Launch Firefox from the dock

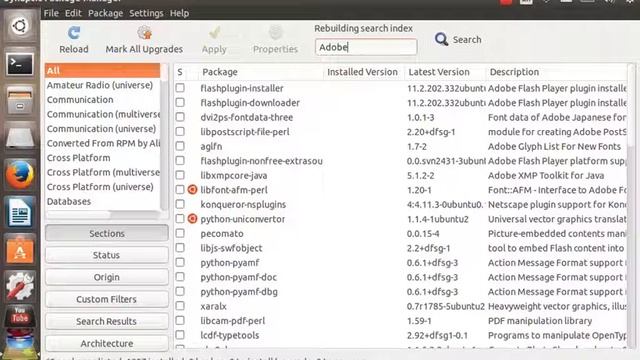[20, 175]
